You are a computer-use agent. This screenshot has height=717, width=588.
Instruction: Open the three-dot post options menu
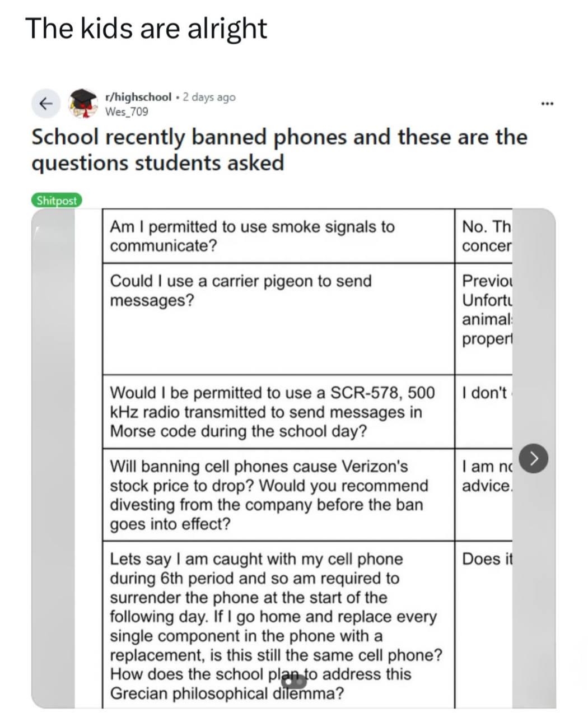click(x=547, y=104)
